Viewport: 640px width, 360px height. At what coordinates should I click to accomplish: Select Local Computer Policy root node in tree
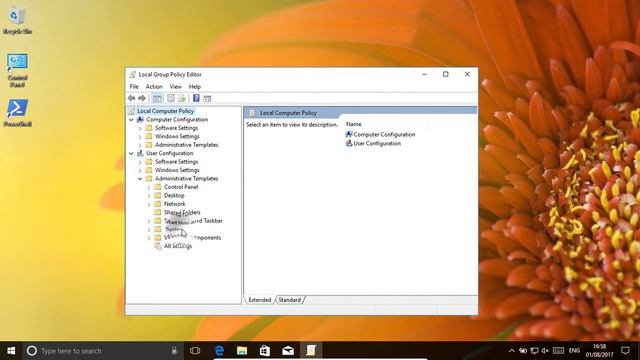click(165, 111)
